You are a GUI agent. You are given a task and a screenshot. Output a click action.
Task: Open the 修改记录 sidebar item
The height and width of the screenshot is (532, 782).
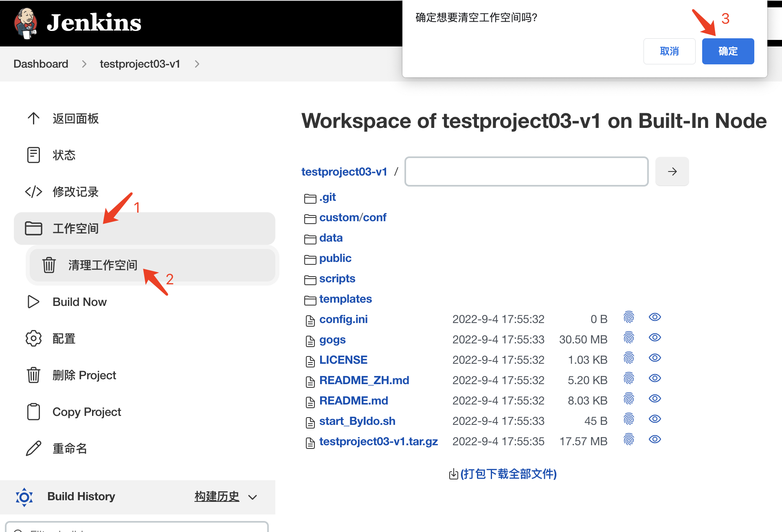pos(75,192)
